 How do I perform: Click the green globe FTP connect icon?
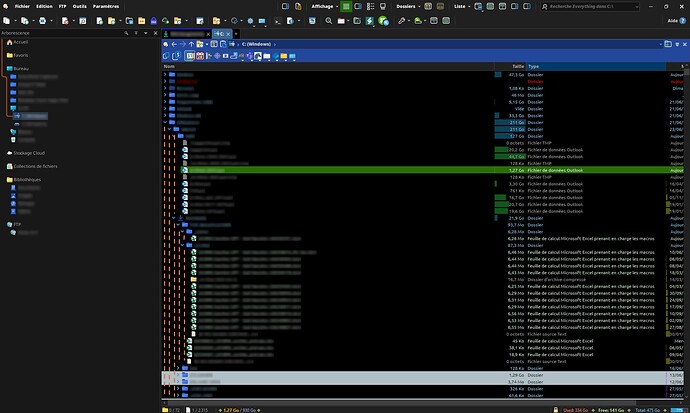(x=383, y=21)
